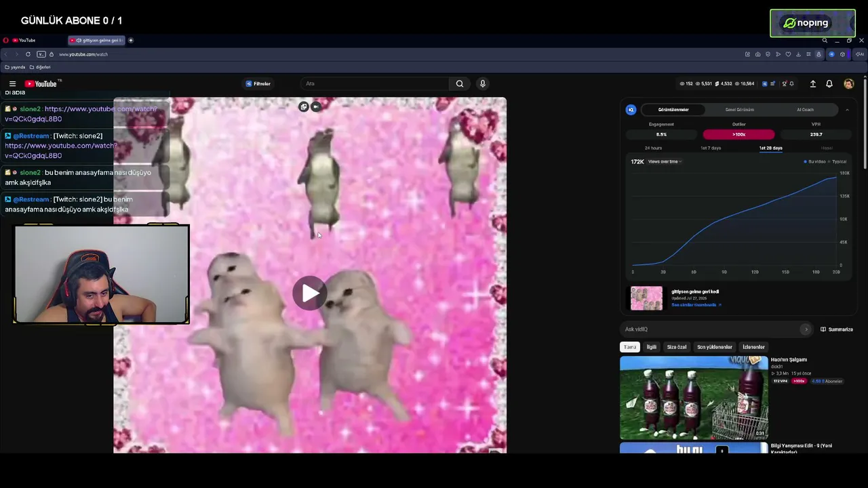Screen dimensions: 868x488
Task: Open the profile icon in Opera toolbar
Action: 818,54
